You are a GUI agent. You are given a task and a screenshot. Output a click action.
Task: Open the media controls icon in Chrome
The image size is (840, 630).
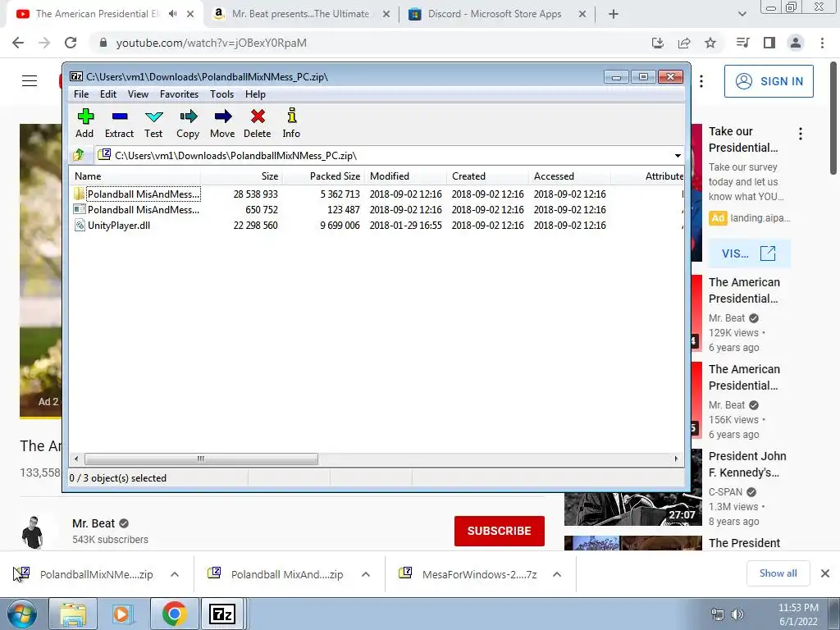pyautogui.click(x=743, y=43)
